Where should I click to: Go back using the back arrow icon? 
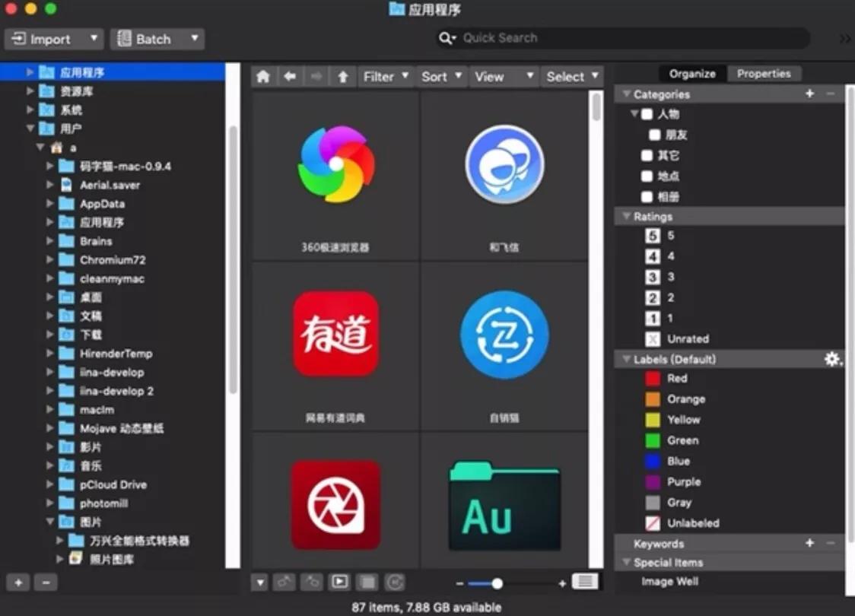pyautogui.click(x=289, y=76)
